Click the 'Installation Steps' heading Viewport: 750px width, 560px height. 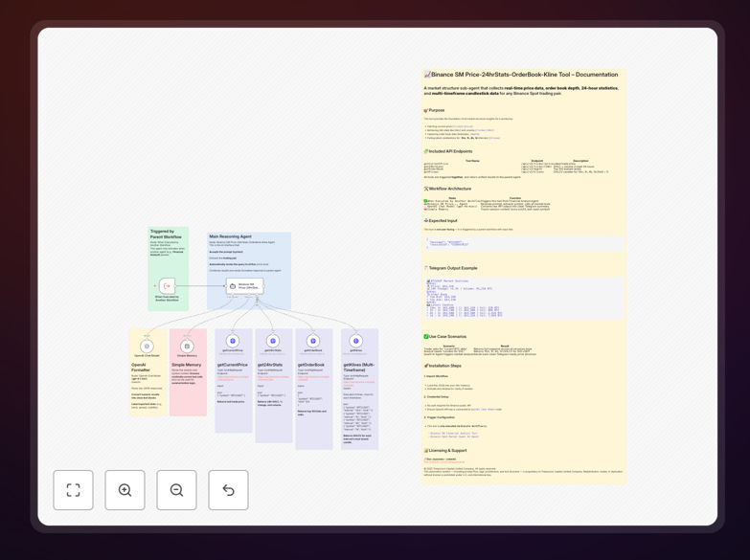444,366
